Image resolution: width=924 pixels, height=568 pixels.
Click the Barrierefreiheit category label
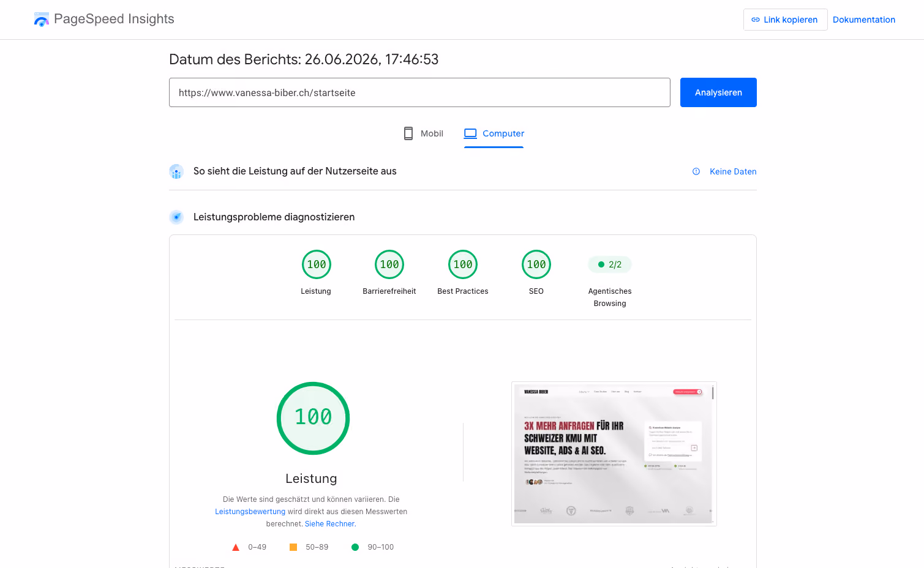pos(389,291)
